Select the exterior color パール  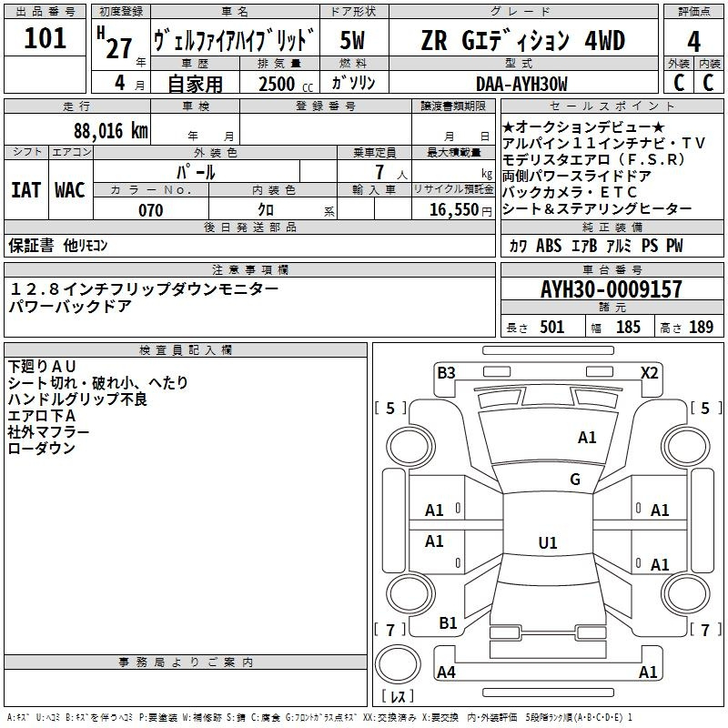196,172
